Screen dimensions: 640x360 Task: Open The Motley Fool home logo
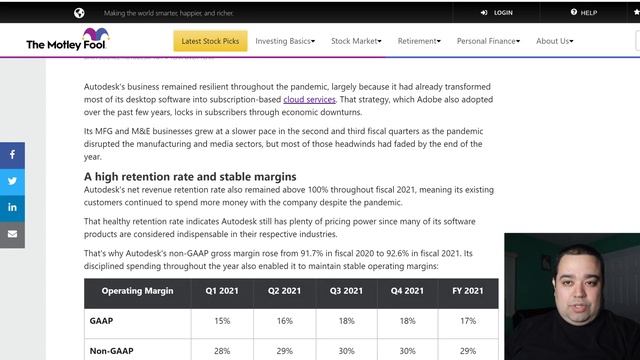click(68, 40)
